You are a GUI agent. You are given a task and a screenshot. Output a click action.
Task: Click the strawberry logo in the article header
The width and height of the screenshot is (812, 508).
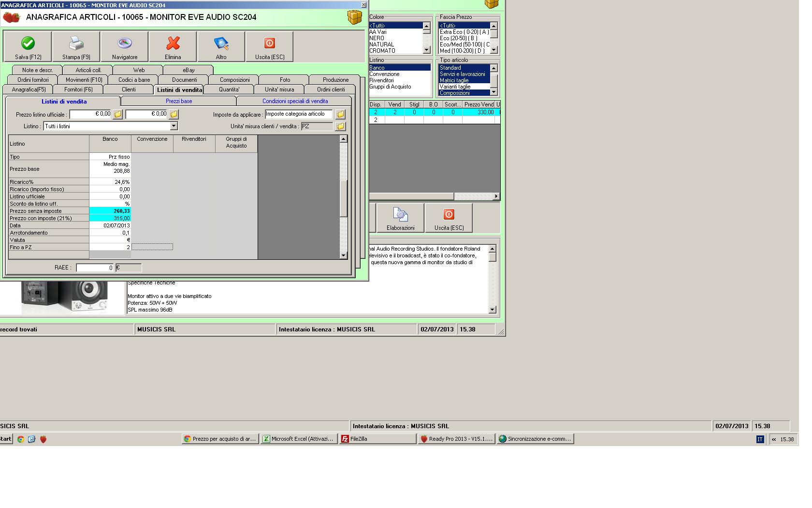11,17
